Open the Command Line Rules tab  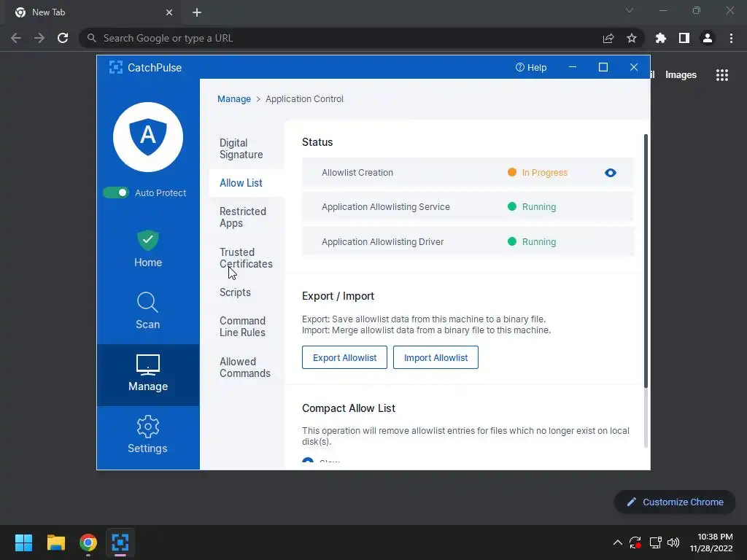coord(242,327)
